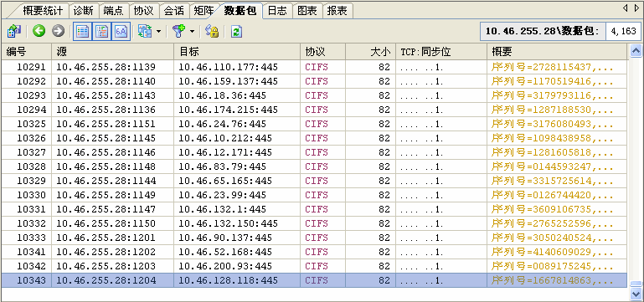Switch to the 会话 tab
644x302 pixels.
pyautogui.click(x=173, y=11)
